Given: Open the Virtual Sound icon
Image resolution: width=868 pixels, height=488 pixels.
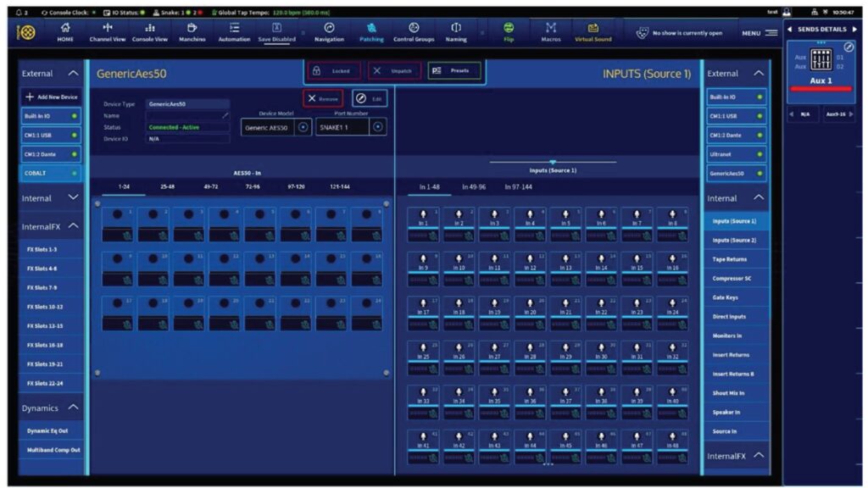Looking at the screenshot, I should pos(593,31).
